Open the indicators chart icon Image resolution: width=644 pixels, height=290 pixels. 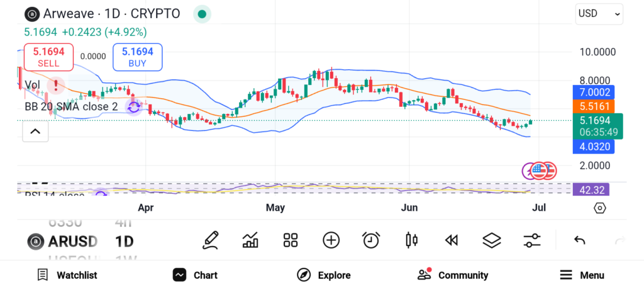click(x=250, y=240)
